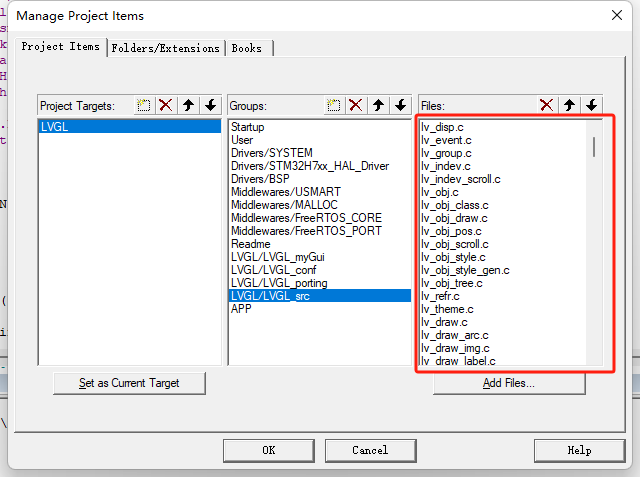
Task: Switch to Folders/Extensions tab
Action: pyautogui.click(x=166, y=48)
